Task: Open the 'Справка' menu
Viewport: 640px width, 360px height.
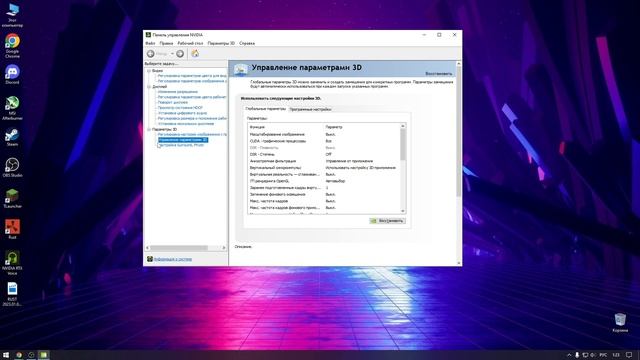Action: click(247, 43)
